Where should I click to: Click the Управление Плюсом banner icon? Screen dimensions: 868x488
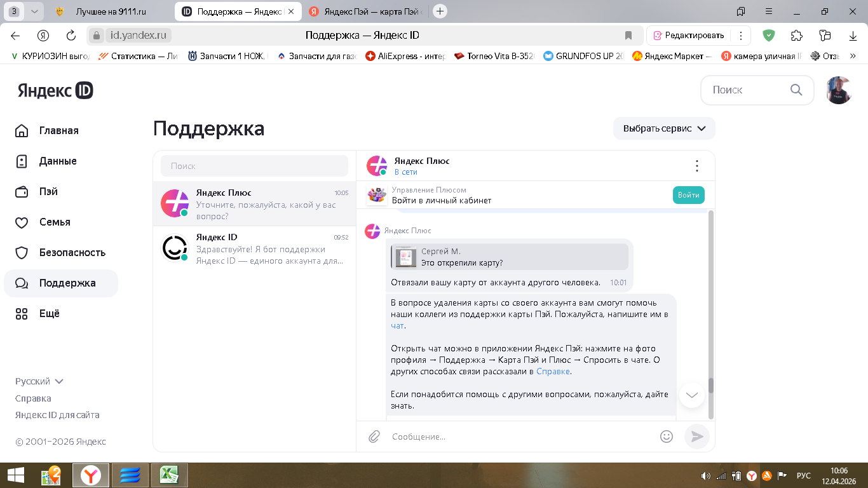pyautogui.click(x=377, y=195)
